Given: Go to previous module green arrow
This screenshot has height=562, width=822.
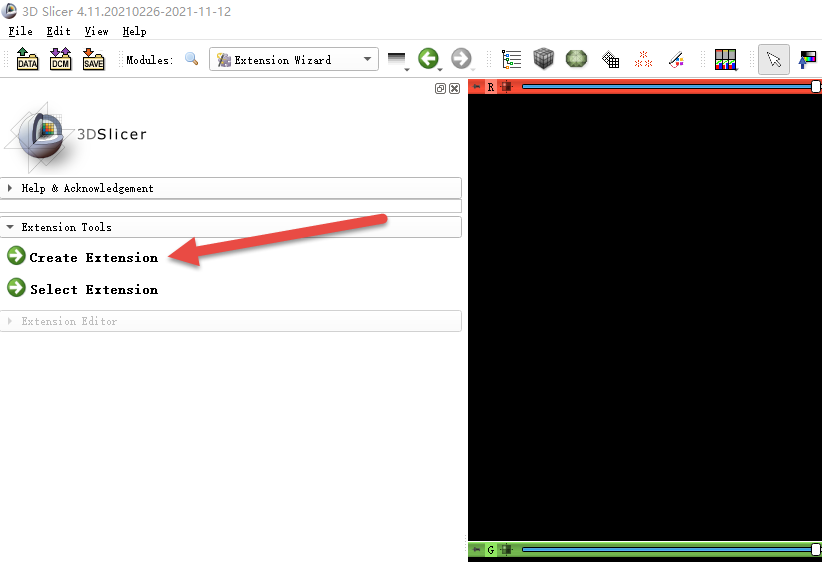Looking at the screenshot, I should 429,59.
